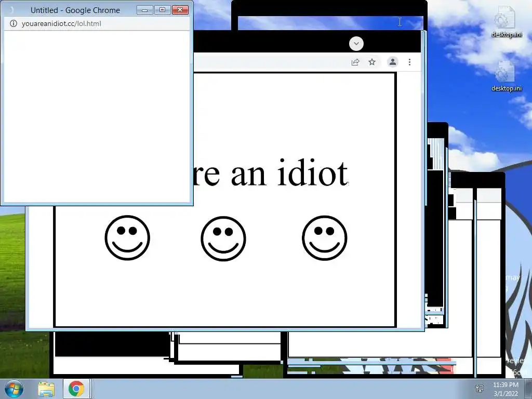
Task: Close the Untitled Google Chrome popup window
Action: pos(180,10)
